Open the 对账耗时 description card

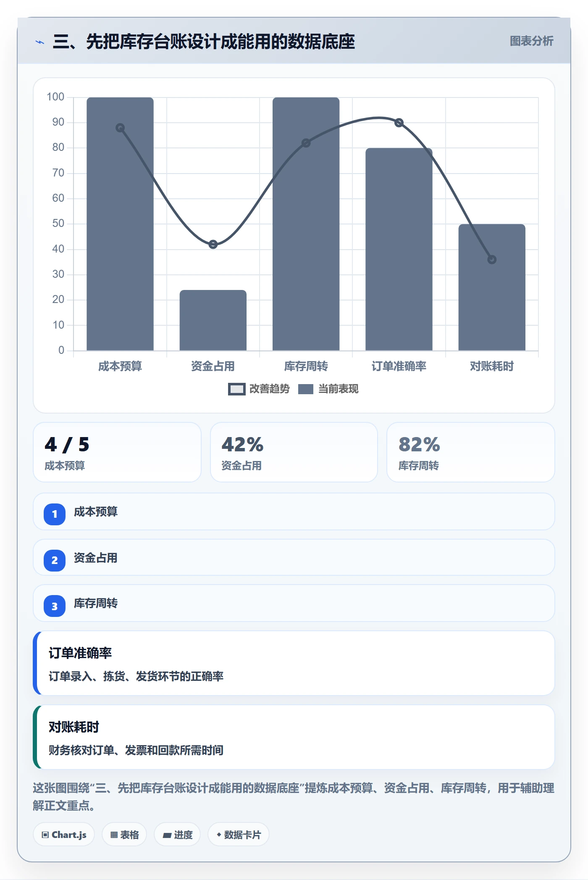[294, 737]
